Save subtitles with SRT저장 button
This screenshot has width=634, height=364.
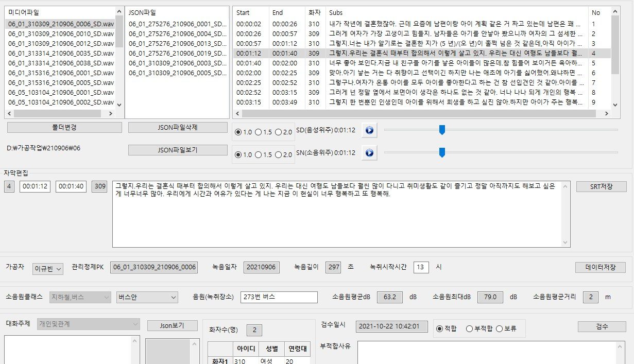pyautogui.click(x=601, y=186)
